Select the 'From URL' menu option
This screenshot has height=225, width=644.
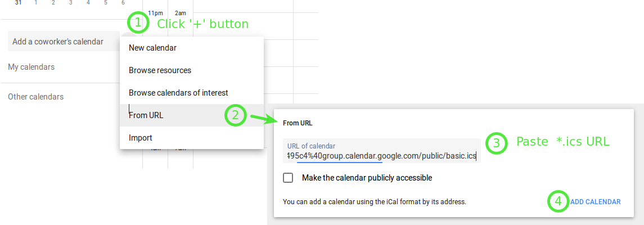tap(146, 115)
